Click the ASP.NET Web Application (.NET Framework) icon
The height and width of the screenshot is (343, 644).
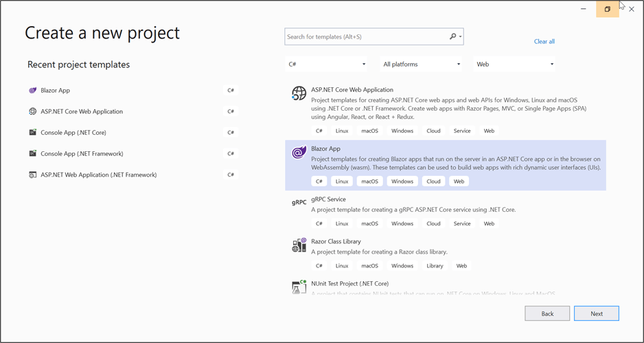32,175
